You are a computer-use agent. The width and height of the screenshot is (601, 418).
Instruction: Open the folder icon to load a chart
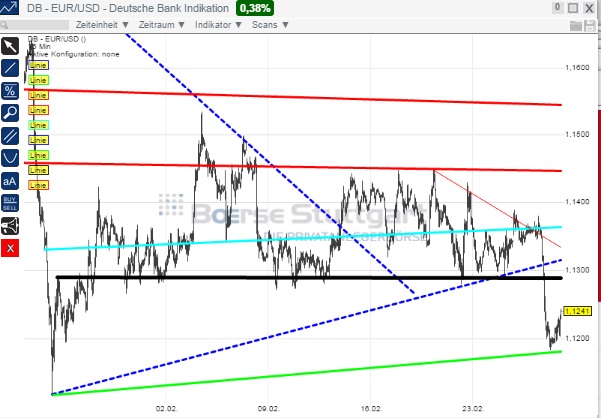(x=575, y=26)
